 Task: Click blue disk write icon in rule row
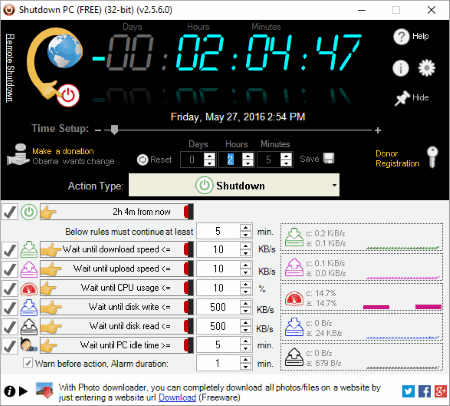tap(29, 307)
